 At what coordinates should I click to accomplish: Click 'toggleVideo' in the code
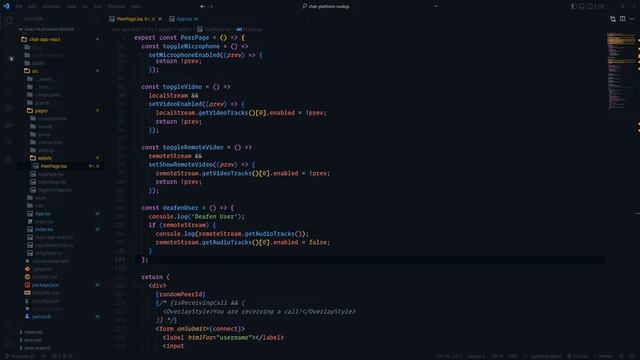(182, 87)
